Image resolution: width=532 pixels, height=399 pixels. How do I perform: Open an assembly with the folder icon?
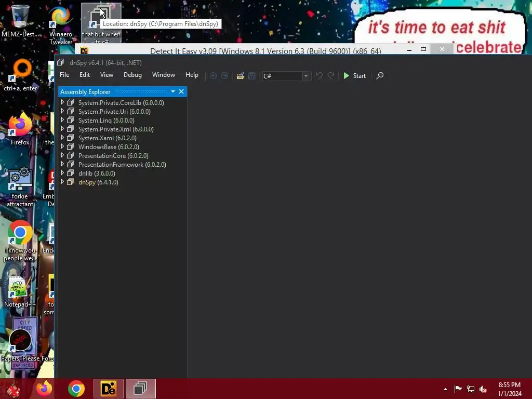pos(240,76)
